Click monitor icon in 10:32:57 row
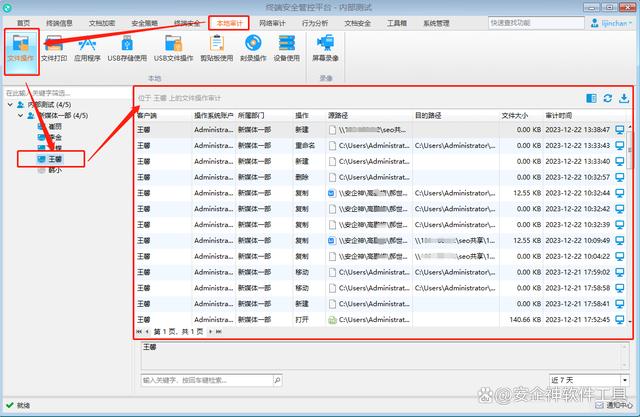 (620, 177)
